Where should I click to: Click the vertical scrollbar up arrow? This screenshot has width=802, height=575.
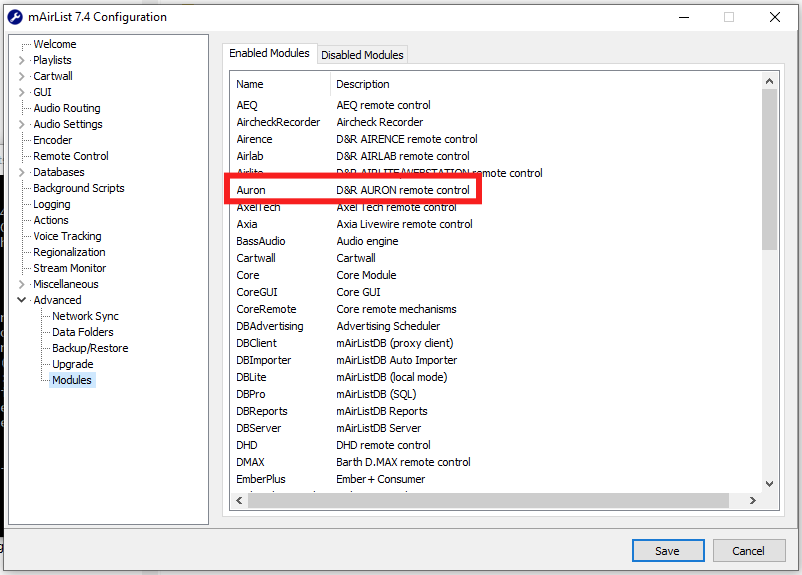769,81
